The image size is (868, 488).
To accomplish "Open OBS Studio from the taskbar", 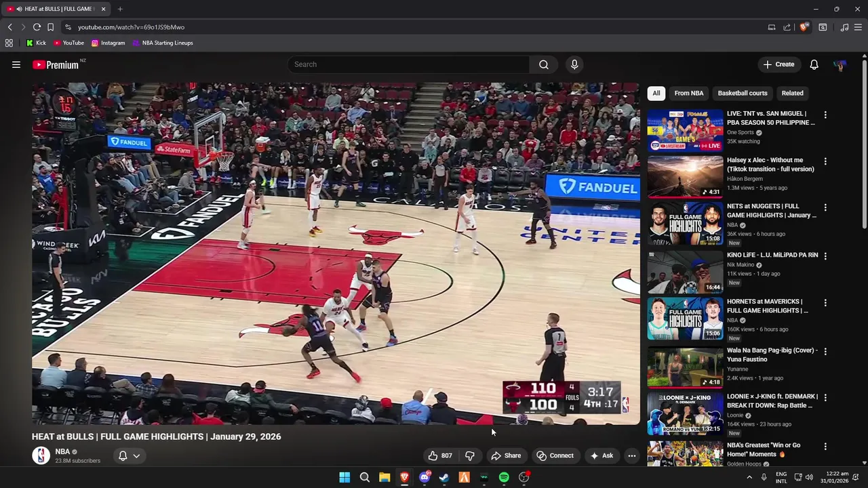I will click(x=524, y=477).
